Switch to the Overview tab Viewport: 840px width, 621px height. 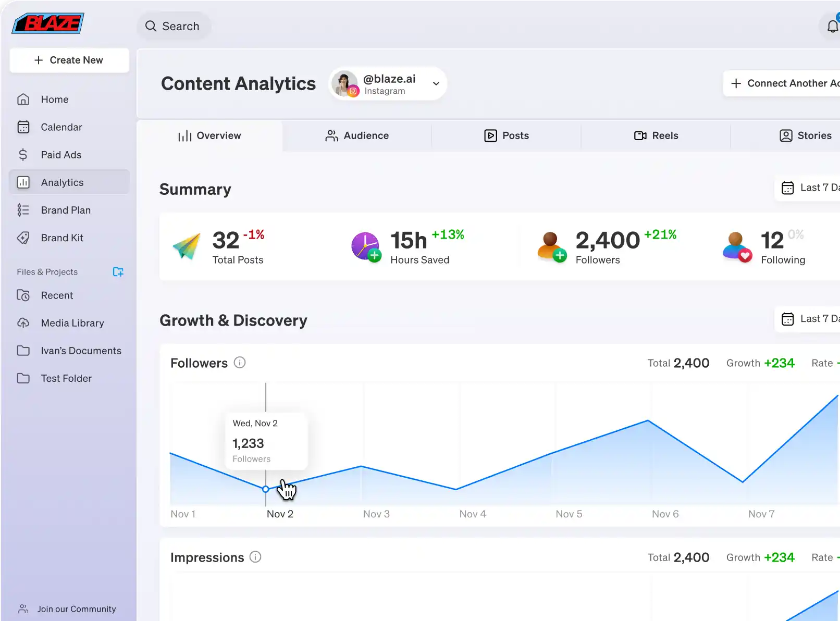tap(209, 136)
